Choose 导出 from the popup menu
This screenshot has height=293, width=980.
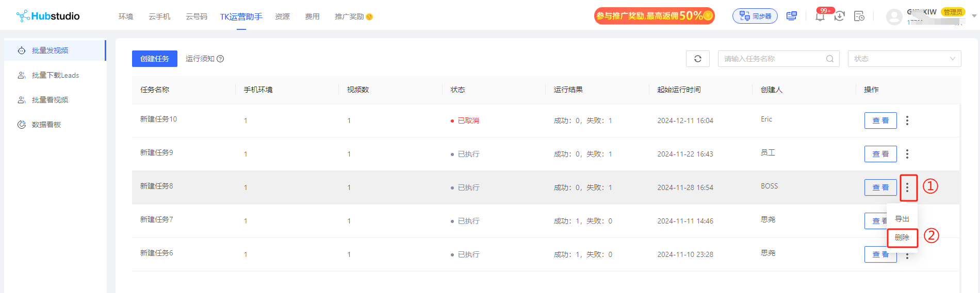coord(902,219)
